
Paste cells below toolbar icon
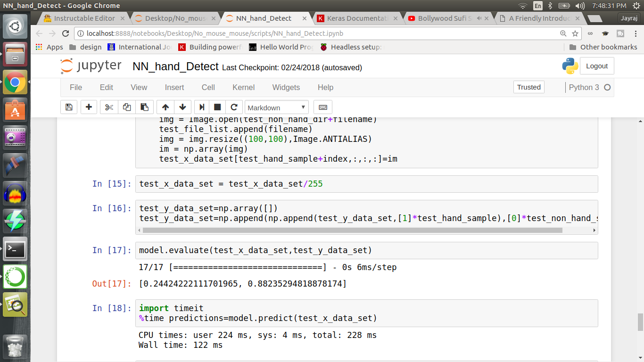tap(145, 107)
